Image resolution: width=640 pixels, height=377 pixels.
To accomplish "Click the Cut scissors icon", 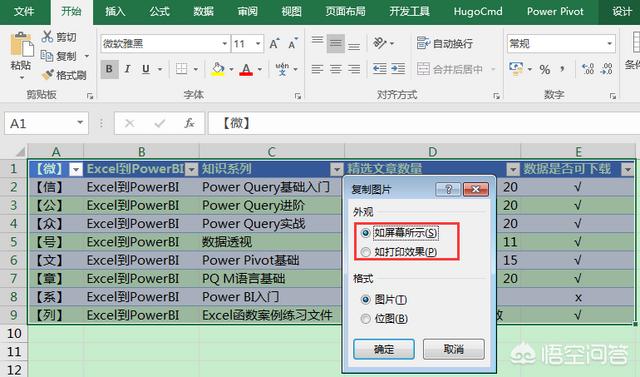I will coord(47,37).
